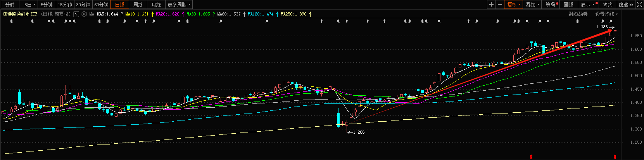Click the MA20:1.620 value
Viewport: 644px width, 160px height.
[167, 14]
